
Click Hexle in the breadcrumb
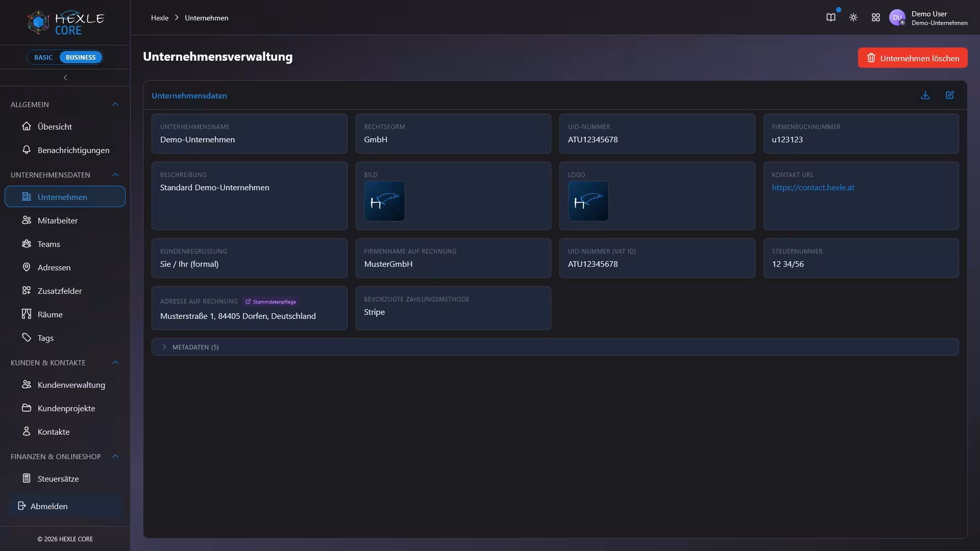159,18
